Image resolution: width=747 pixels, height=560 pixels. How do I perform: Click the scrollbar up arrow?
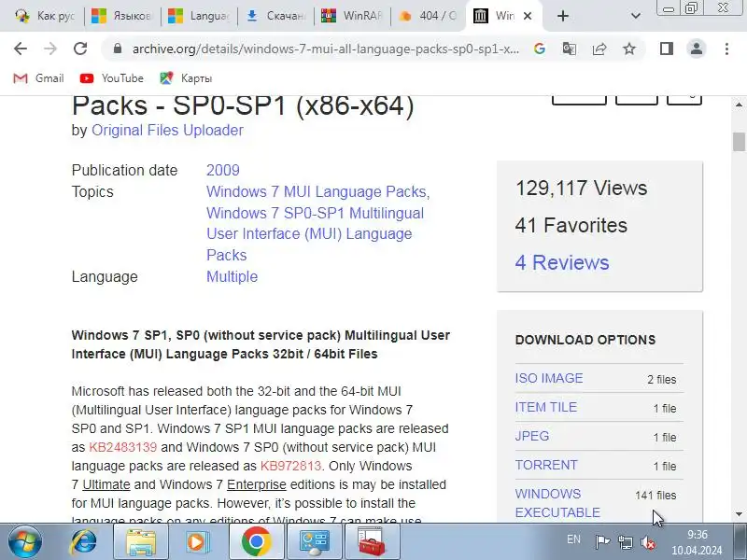(x=739, y=105)
